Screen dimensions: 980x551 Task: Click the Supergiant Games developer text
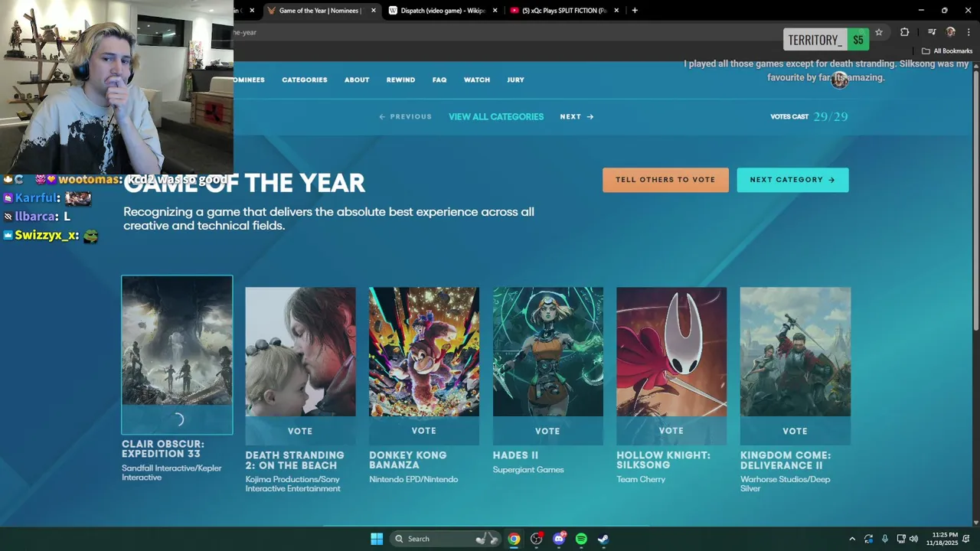(528, 470)
